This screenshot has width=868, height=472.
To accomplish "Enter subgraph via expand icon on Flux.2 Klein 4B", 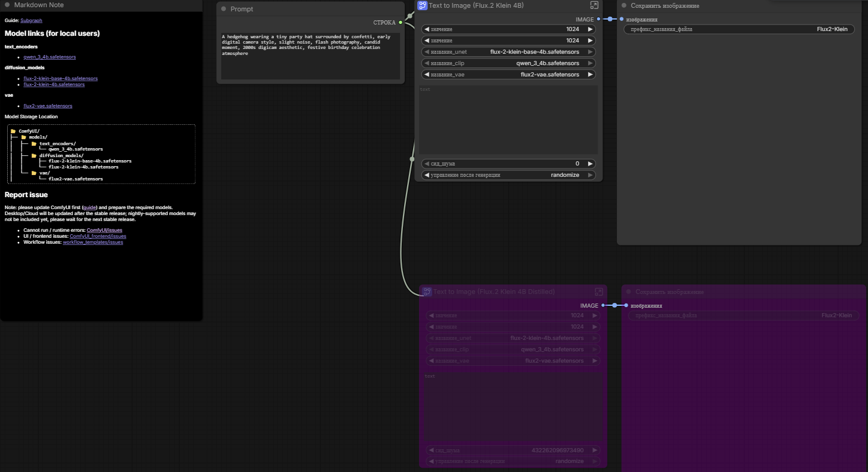I will click(594, 5).
